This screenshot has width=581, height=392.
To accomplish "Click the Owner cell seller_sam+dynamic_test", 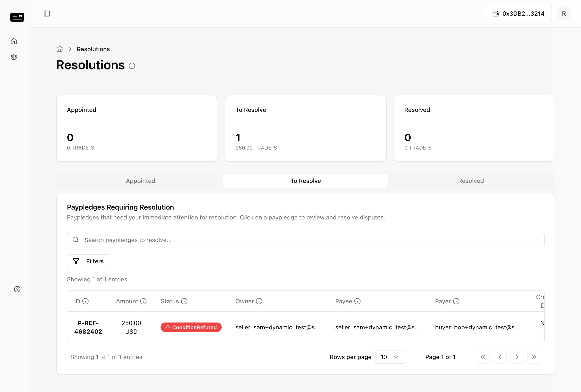I will 278,327.
